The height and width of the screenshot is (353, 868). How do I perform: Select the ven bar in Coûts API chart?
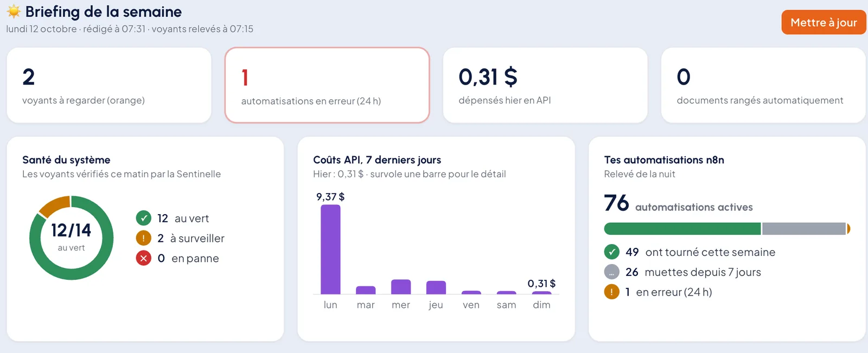pos(471,292)
